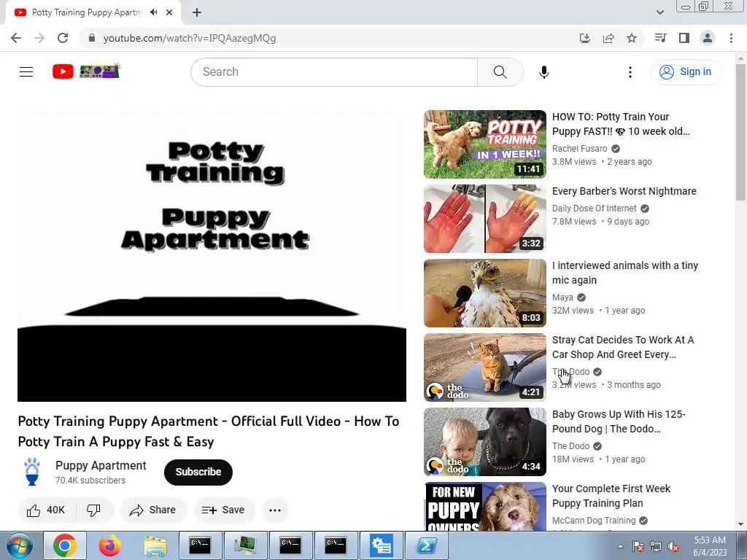Go to the YouTube home logo
This screenshot has height=560, width=747.
pos(86,71)
